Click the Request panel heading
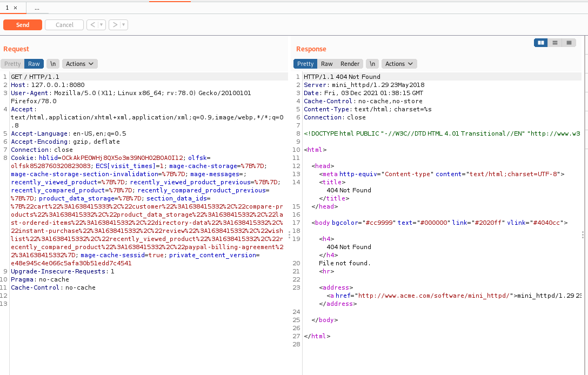588x375 pixels. [x=16, y=49]
